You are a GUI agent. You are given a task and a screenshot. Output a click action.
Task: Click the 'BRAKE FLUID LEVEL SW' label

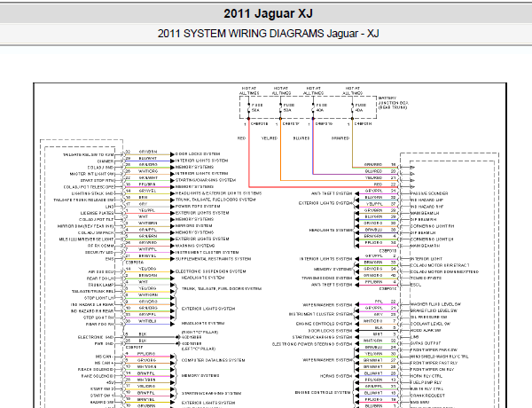pos(434,310)
